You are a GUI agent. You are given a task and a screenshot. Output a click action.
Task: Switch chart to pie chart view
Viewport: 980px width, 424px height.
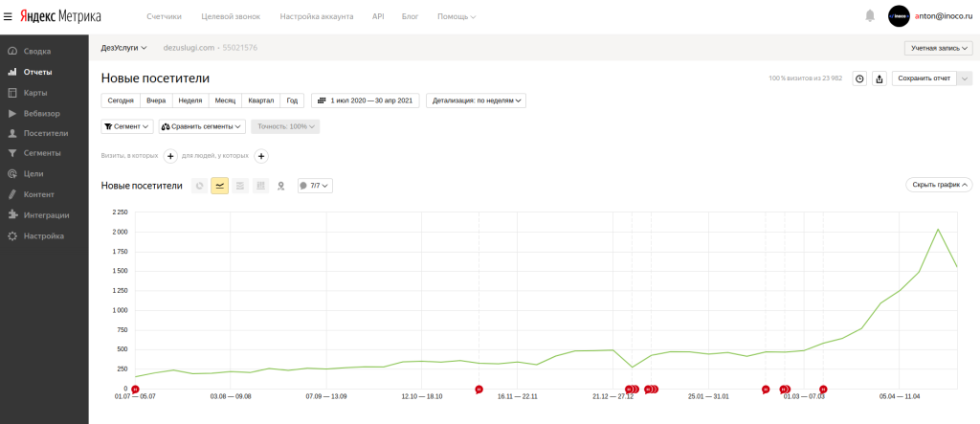coord(200,186)
